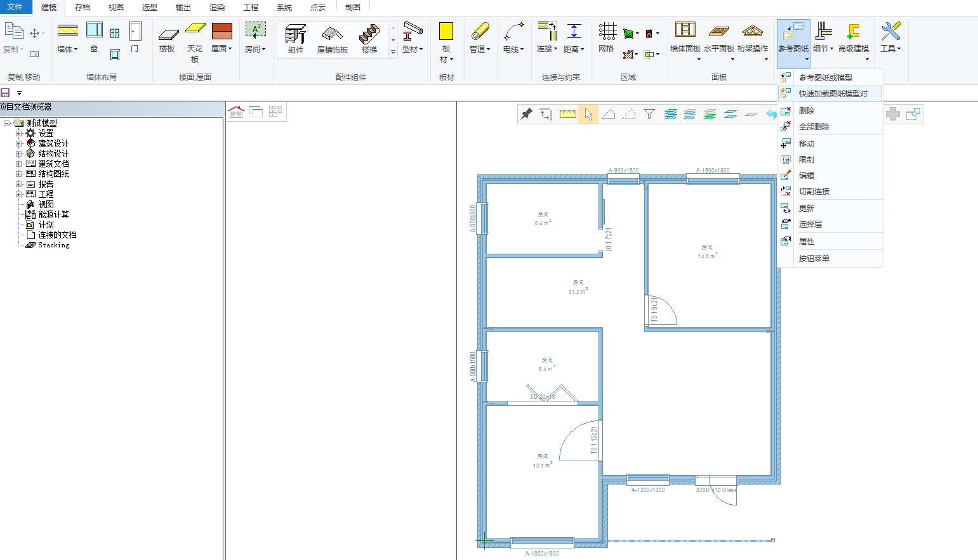Switch to the 点云 point cloud tab
Image resolution: width=978 pixels, height=560 pixels.
point(318,8)
